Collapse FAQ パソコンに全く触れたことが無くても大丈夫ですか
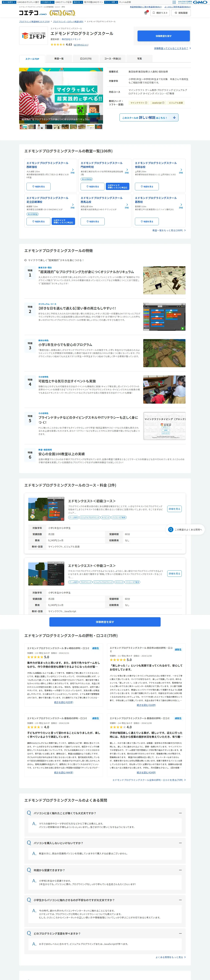 [180, 813]
